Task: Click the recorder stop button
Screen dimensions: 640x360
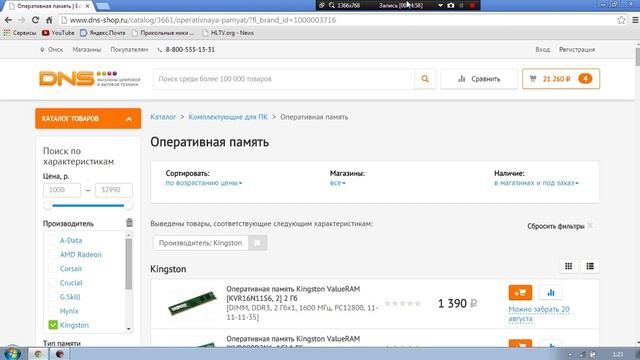Action: (x=472, y=5)
